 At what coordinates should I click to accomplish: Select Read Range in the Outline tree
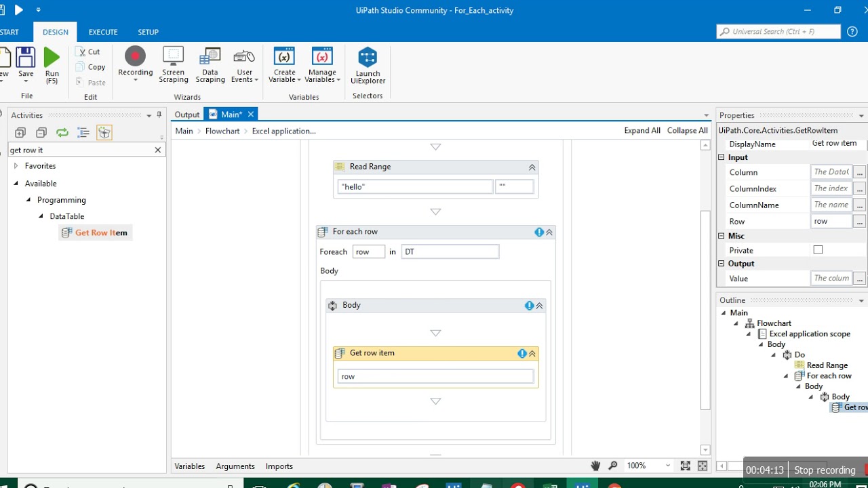point(827,365)
